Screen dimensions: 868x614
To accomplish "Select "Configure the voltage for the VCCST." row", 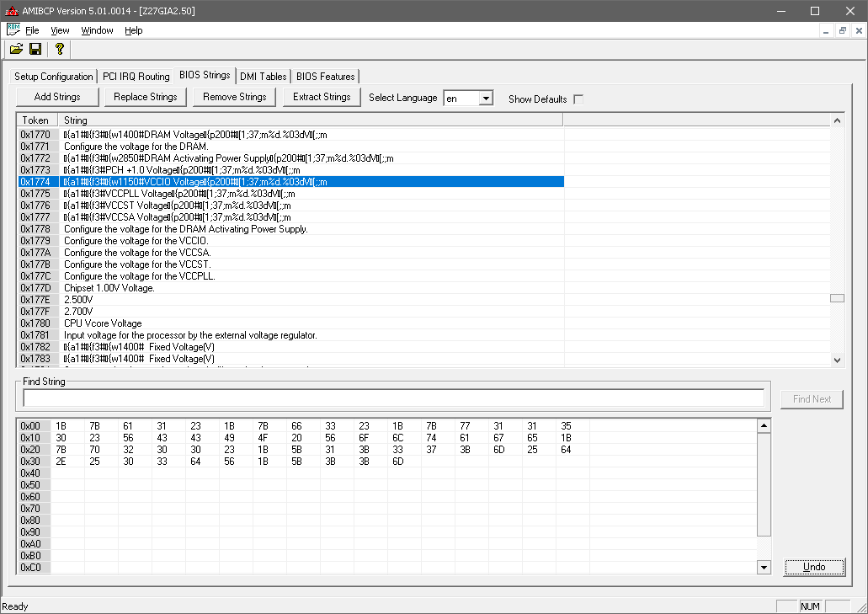I will click(290, 264).
